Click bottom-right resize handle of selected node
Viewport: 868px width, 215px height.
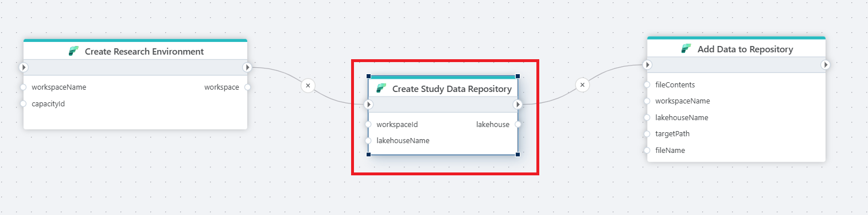tap(517, 154)
